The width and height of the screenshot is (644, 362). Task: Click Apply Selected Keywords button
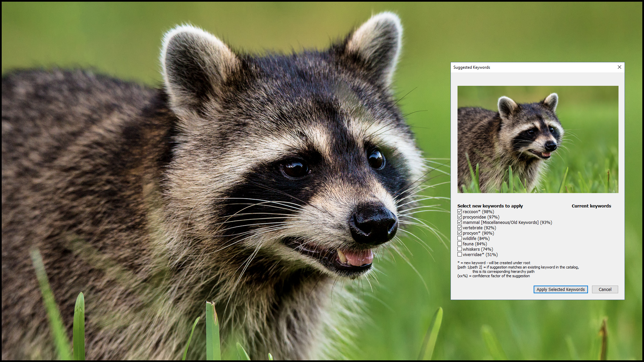click(x=560, y=289)
